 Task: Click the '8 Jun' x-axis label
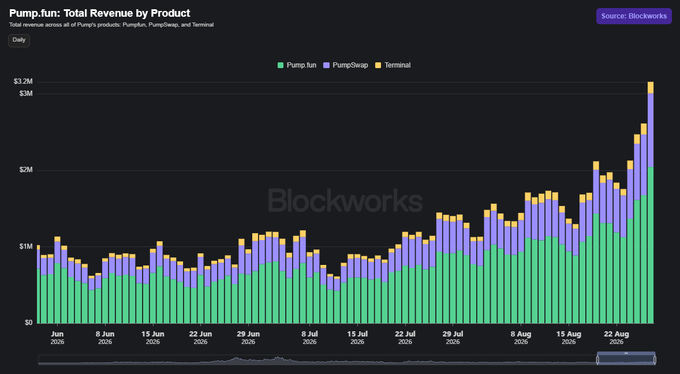105,334
